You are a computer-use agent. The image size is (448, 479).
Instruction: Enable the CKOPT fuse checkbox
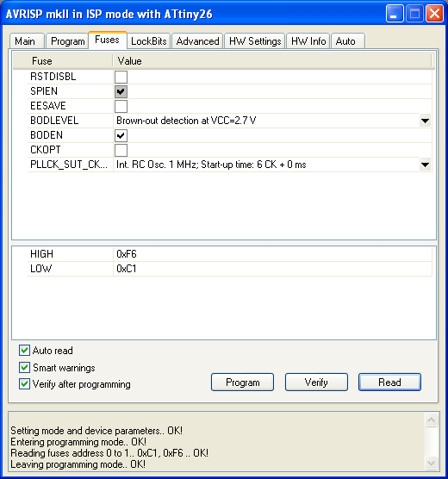click(121, 150)
